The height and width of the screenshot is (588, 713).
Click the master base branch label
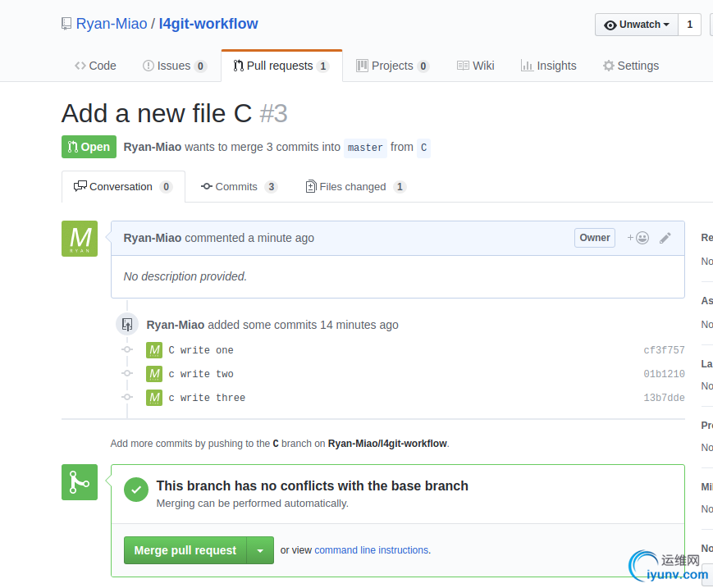tap(365, 148)
